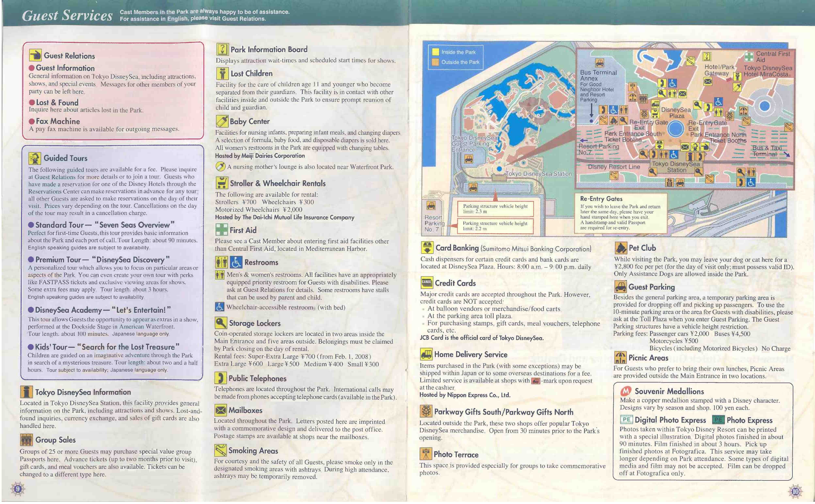Click the Souvenir Medallions red M icon
Image resolution: width=815 pixels, height=504 pixels.
(x=626, y=391)
